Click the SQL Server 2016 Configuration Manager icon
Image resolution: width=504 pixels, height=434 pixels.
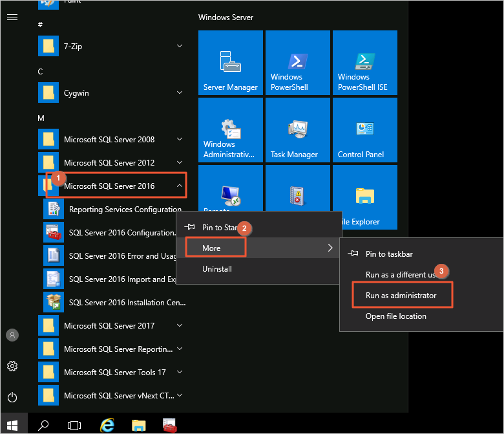coord(54,232)
